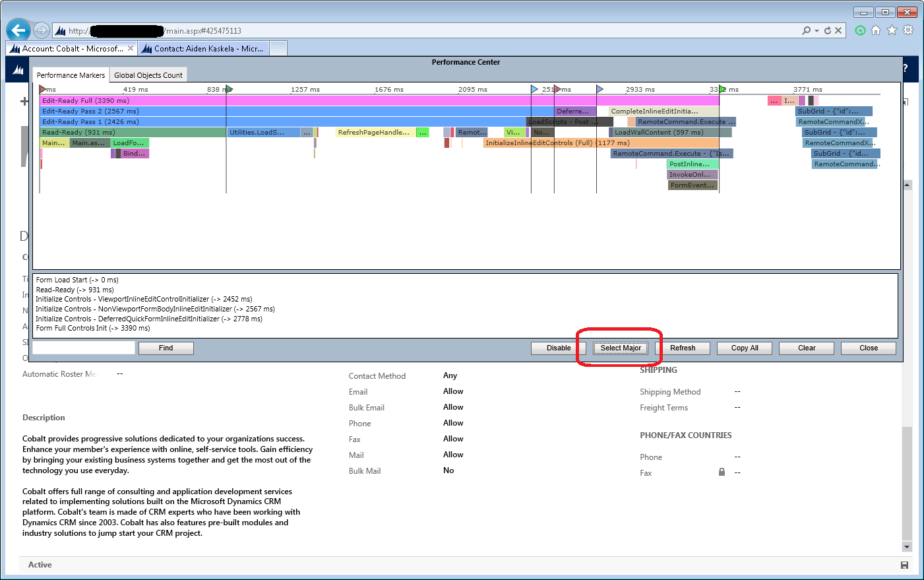
Task: Click the browser Back arrow button
Action: click(18, 30)
